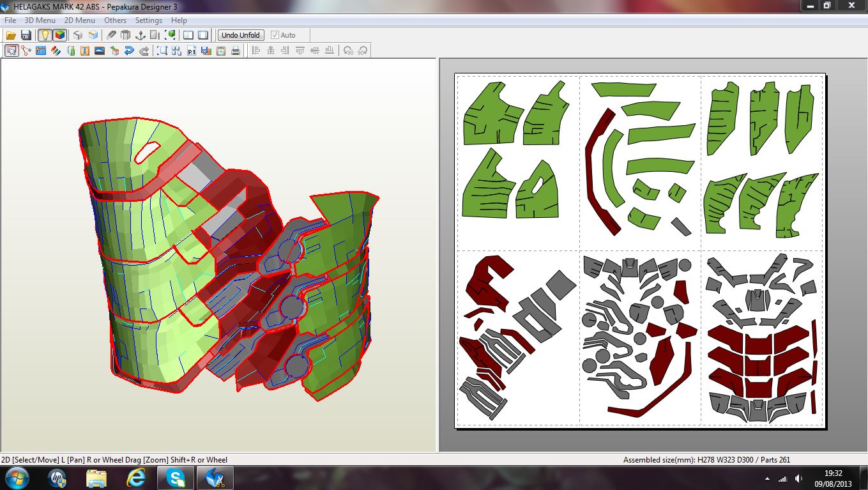Image resolution: width=868 pixels, height=490 pixels.
Task: Click the Undo Unfold button
Action: click(x=241, y=35)
